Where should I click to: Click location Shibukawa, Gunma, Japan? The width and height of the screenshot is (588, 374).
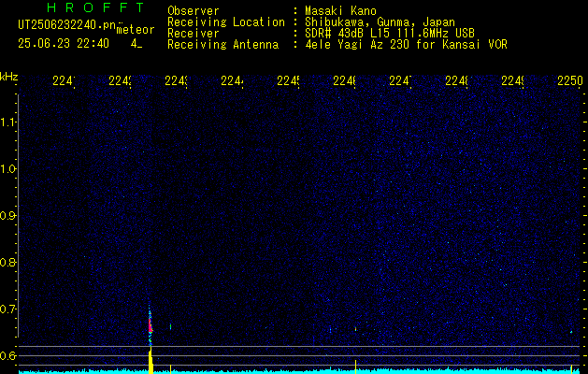tap(380, 22)
